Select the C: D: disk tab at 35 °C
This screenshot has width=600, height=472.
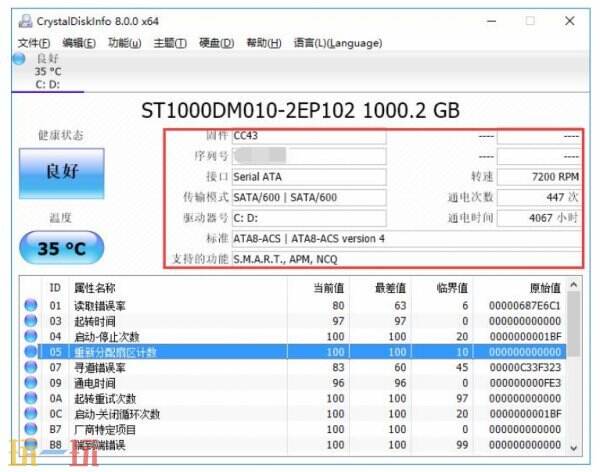point(48,72)
